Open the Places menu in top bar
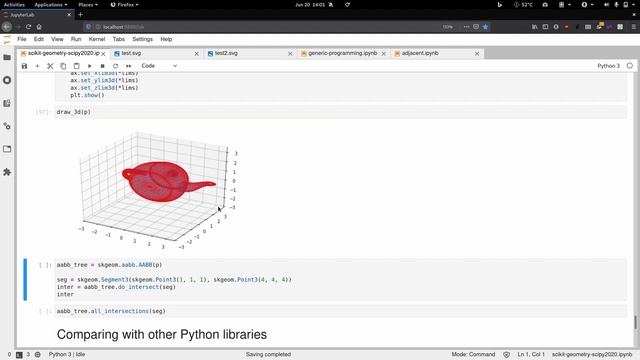This screenshot has height=360, width=640. tap(88, 4)
